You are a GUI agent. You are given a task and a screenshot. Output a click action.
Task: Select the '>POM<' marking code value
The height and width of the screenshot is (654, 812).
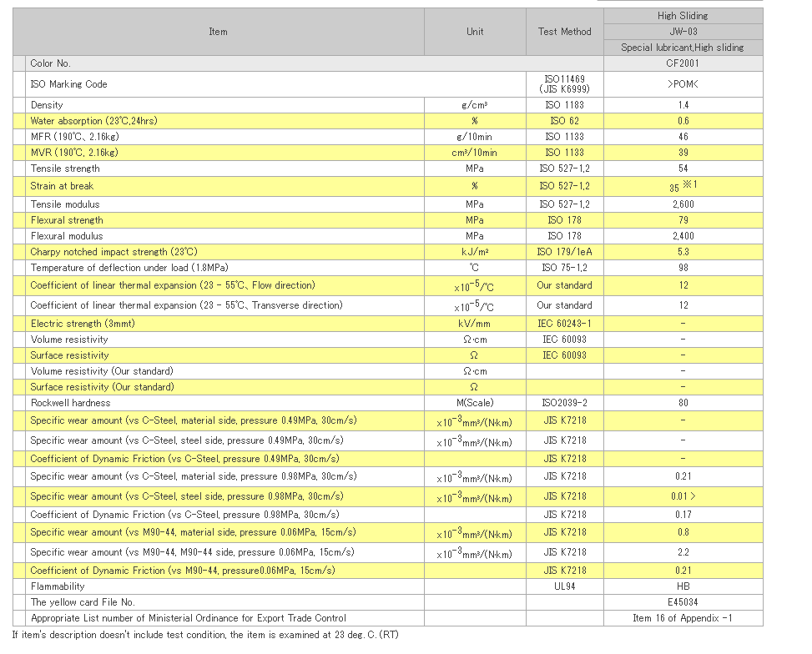[683, 84]
